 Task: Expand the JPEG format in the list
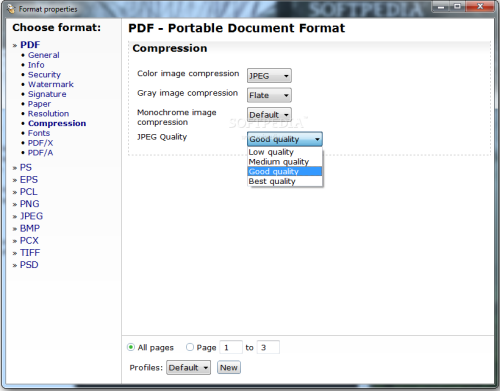(31, 216)
